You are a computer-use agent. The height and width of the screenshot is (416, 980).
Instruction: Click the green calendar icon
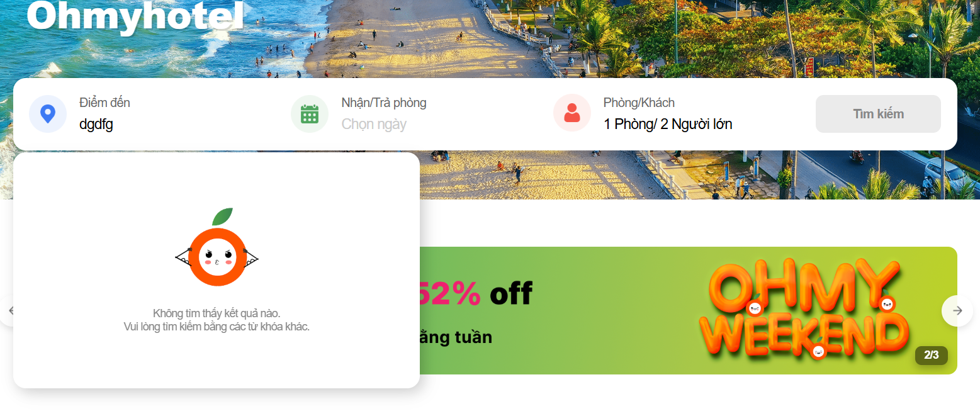point(310,114)
